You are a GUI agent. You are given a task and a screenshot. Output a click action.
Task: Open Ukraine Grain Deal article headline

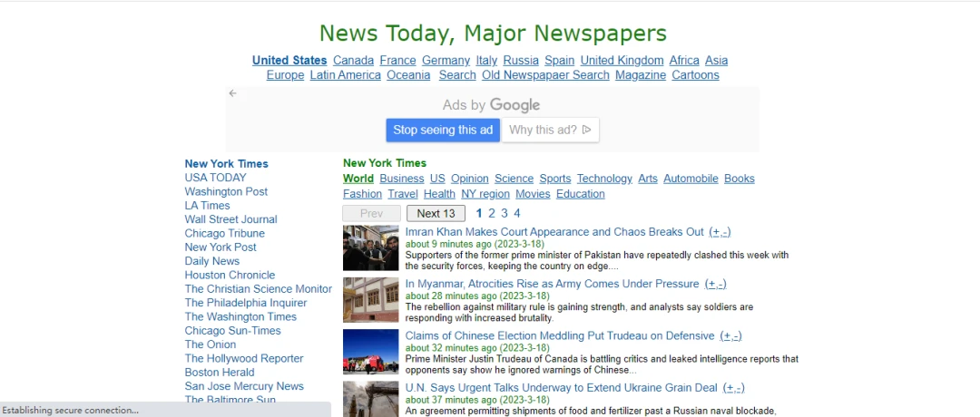(562, 388)
